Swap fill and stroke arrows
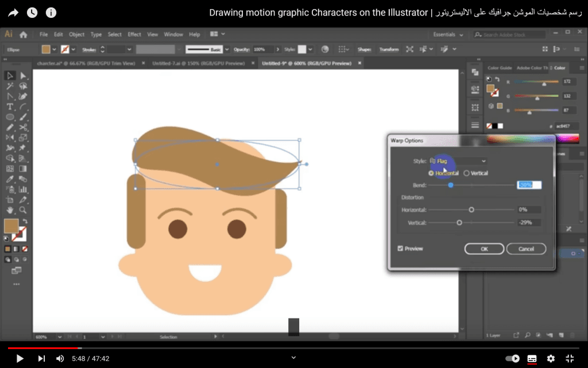 25,221
